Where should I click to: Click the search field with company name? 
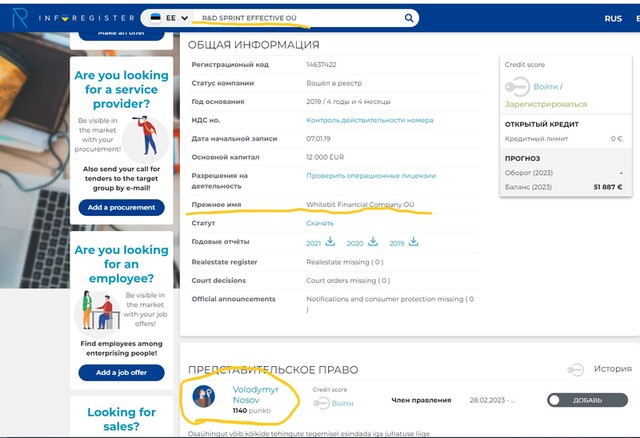coord(301,18)
